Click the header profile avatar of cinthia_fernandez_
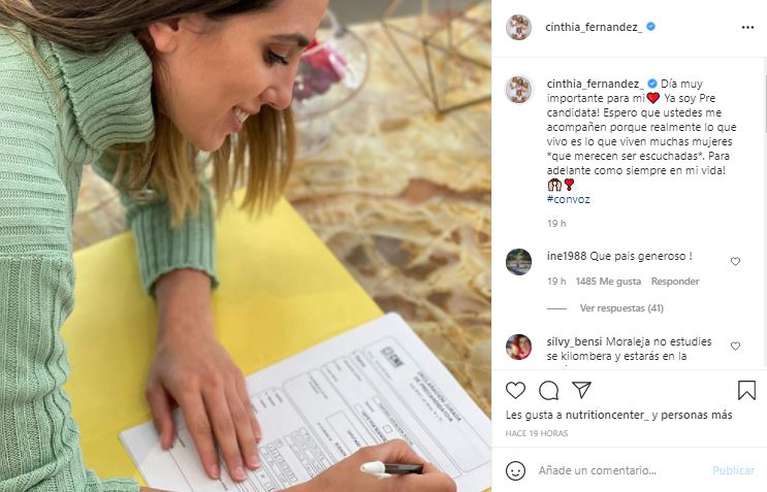This screenshot has width=767, height=492. [519, 27]
